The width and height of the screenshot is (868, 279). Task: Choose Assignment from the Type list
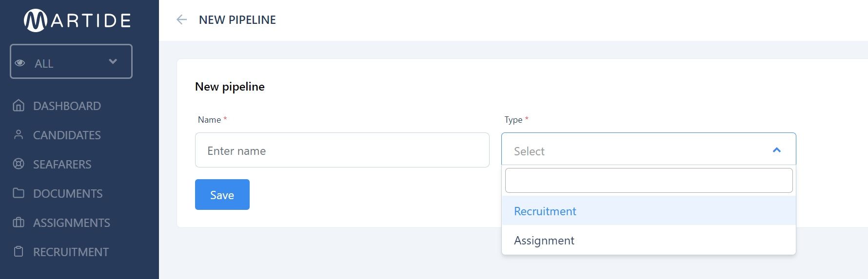click(x=649, y=240)
